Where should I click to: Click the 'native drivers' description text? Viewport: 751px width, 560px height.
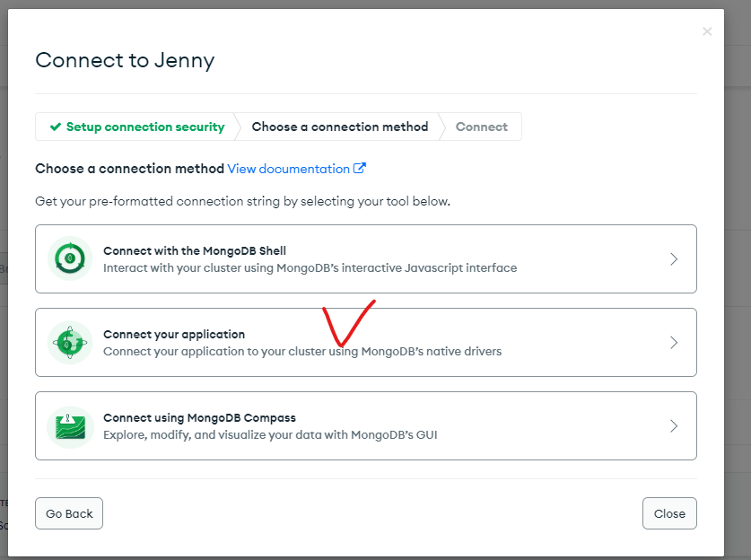(x=302, y=351)
